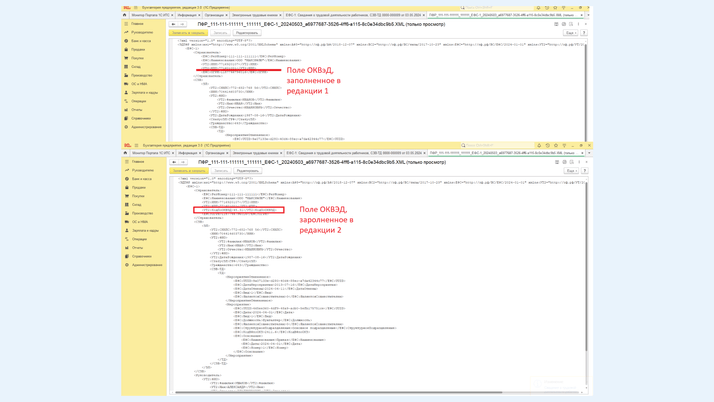The image size is (714, 402).
Task: Go back using the arrow in the upper window
Action: click(174, 24)
